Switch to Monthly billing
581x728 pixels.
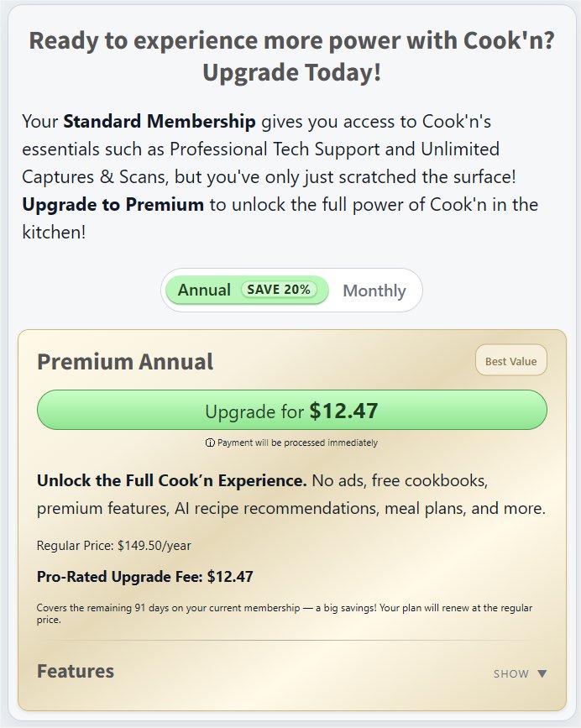[x=374, y=291]
